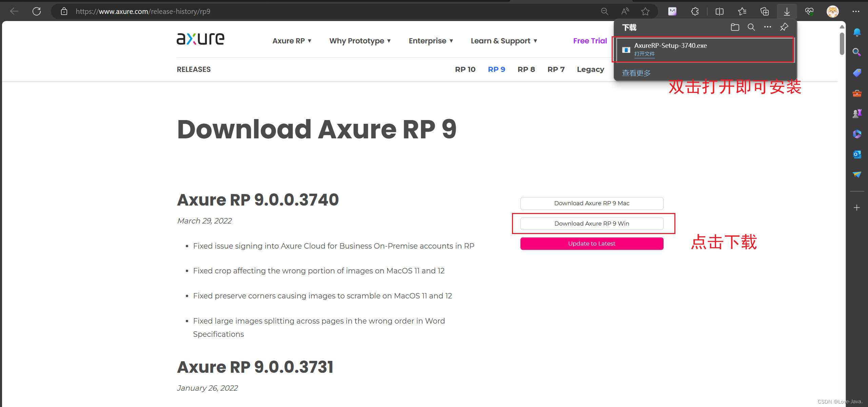Click the download tray icon in browser

787,11
